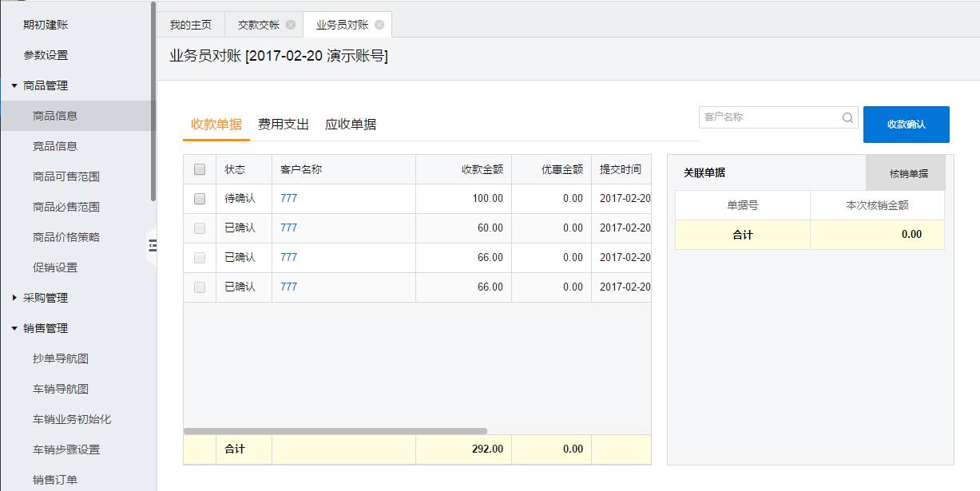The image size is (980, 491).
Task: Switch to the 应收单据 tab
Action: coord(350,125)
